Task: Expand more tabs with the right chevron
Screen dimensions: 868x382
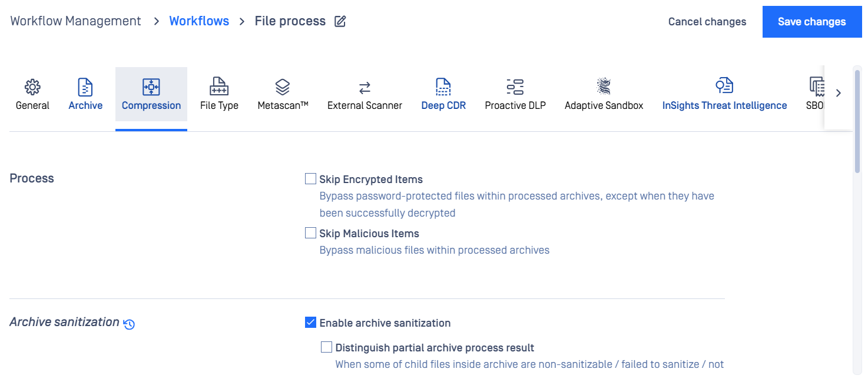Action: 839,93
